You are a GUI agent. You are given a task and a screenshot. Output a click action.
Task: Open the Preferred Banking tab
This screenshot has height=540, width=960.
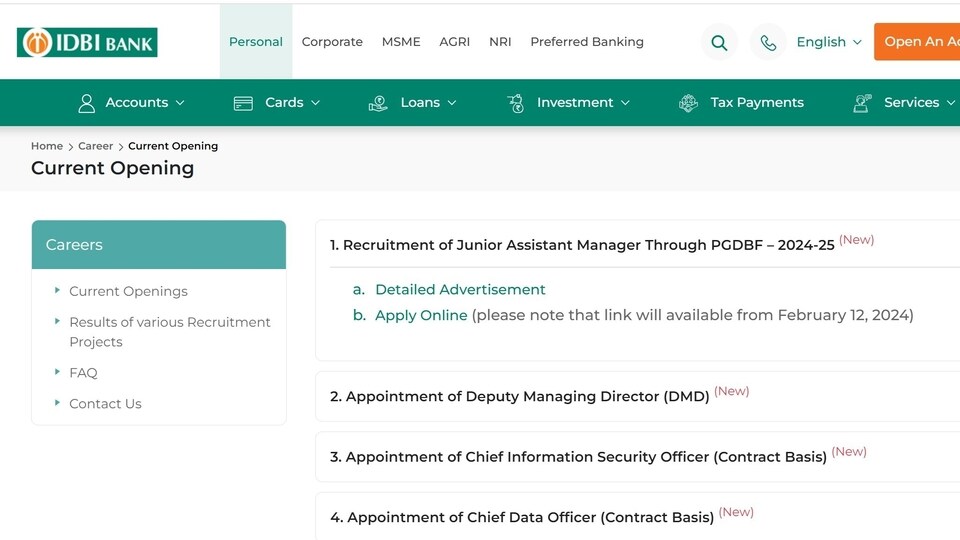pyautogui.click(x=587, y=42)
